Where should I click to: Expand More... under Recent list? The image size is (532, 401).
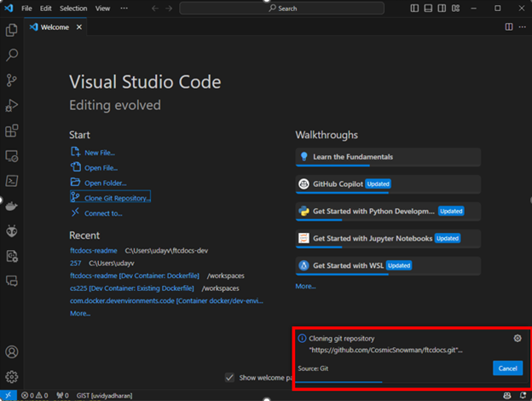pos(80,313)
